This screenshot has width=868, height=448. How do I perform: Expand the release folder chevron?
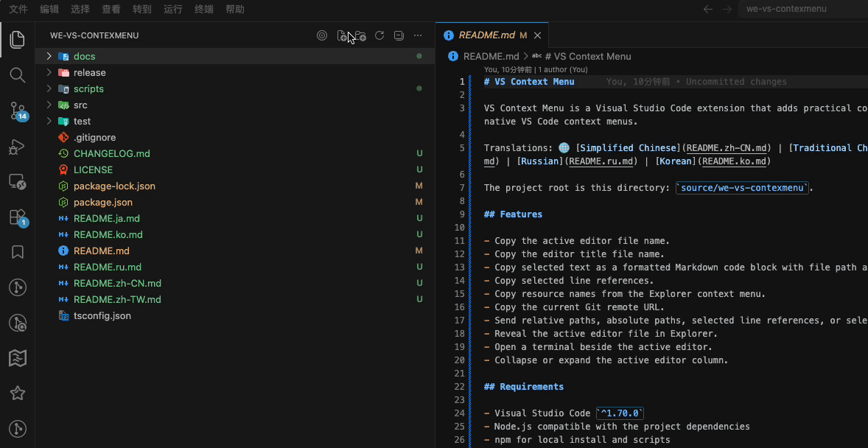pyautogui.click(x=49, y=72)
